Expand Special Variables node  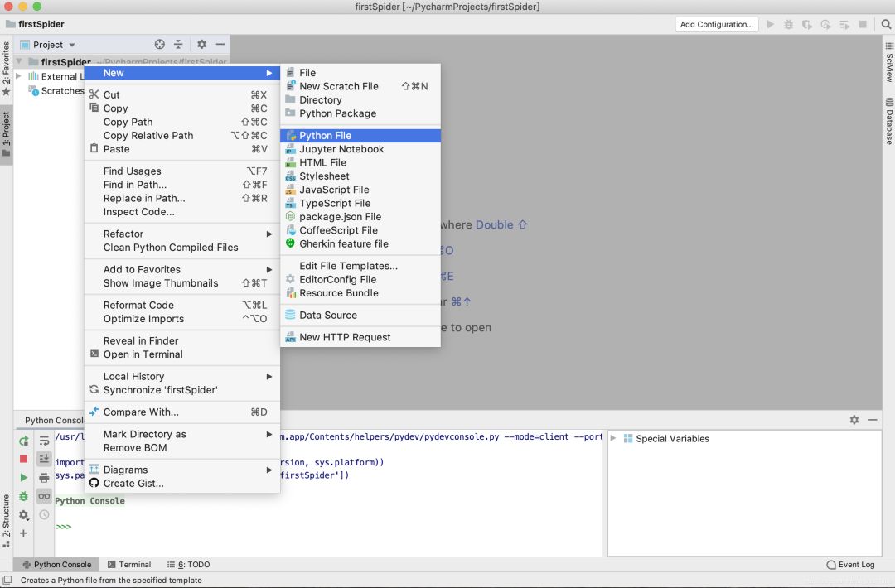pos(613,438)
